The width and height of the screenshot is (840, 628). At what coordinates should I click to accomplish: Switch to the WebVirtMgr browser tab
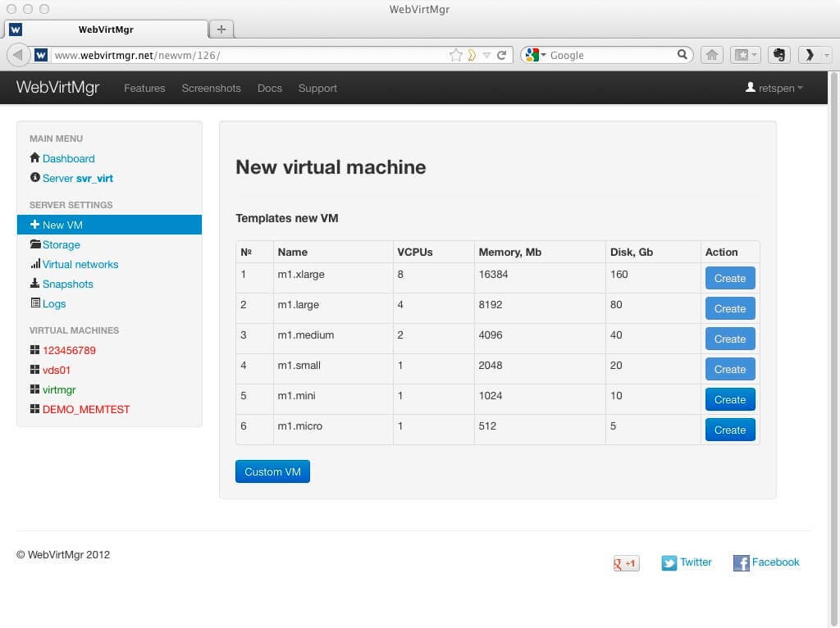pos(107,29)
